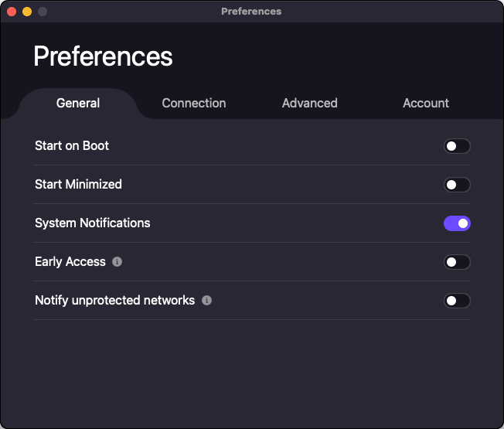Viewport: 504px width, 429px height.
Task: Disable the System Notifications toggle
Action: coord(457,223)
